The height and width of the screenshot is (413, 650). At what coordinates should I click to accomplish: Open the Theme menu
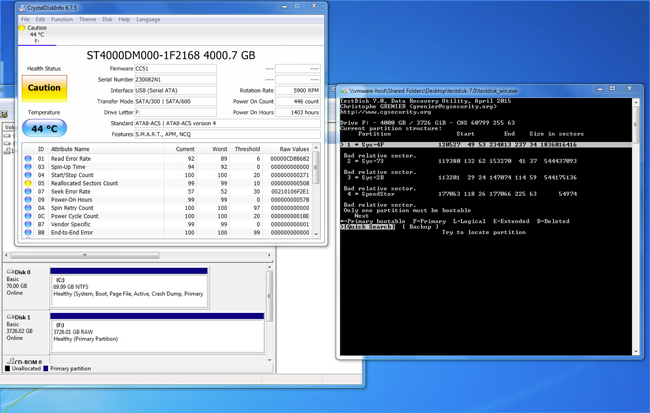click(87, 19)
